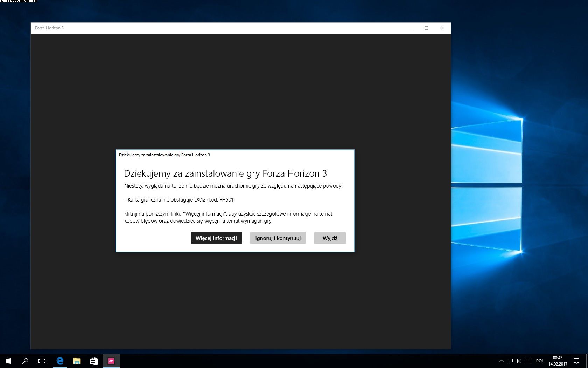Expand hidden system tray icons chevron
The image size is (588, 368).
point(501,361)
